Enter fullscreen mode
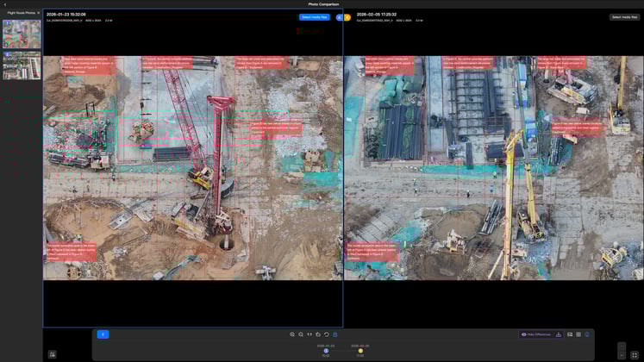 [635, 354]
